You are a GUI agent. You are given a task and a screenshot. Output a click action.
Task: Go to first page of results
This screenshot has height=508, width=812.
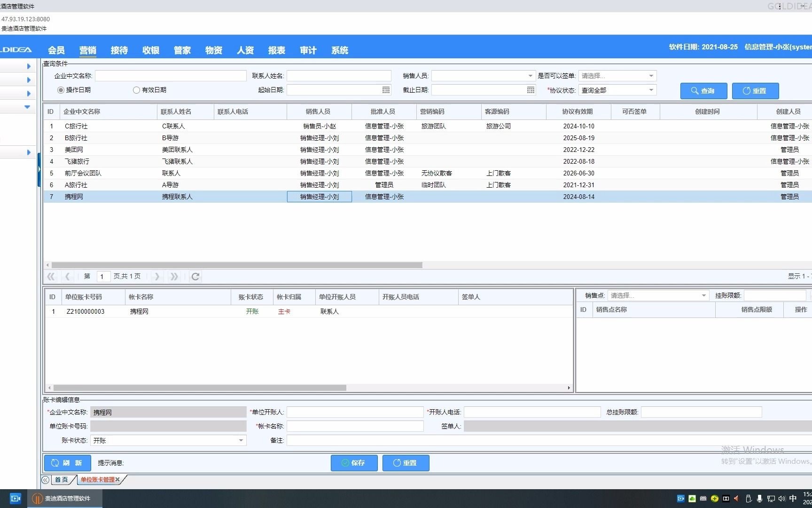[51, 277]
